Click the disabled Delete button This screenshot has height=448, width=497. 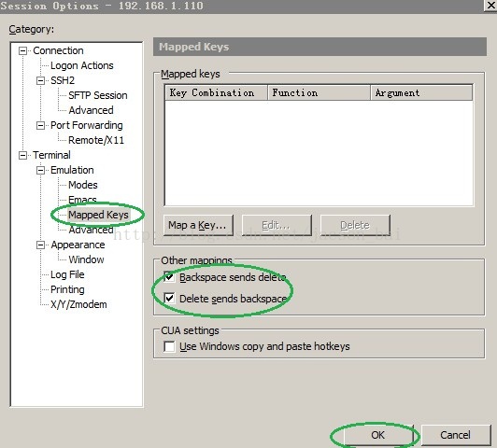[355, 226]
